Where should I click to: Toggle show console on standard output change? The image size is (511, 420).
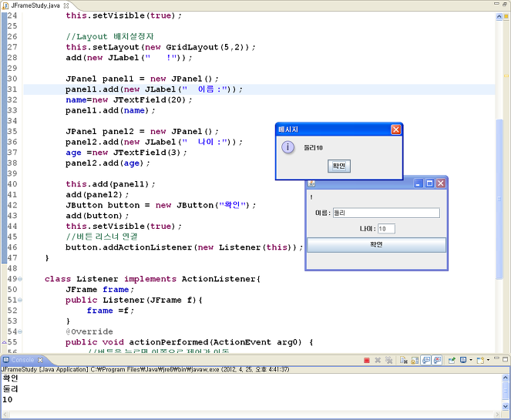(426, 360)
